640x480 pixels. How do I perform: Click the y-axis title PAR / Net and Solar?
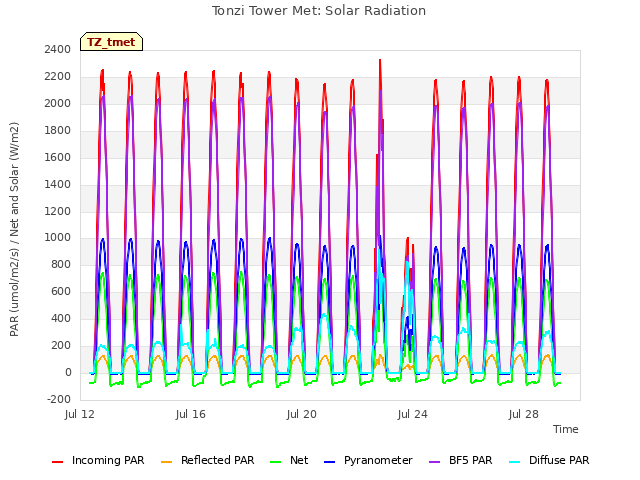coord(14,229)
